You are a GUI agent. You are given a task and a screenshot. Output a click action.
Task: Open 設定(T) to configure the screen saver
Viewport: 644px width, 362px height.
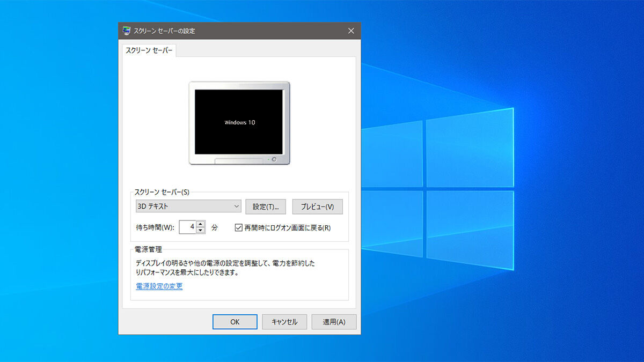266,206
